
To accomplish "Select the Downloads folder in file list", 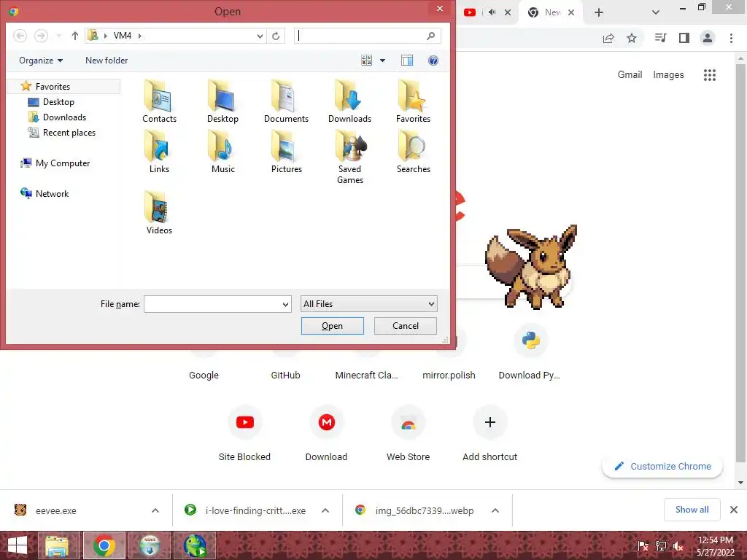I will pyautogui.click(x=349, y=101).
